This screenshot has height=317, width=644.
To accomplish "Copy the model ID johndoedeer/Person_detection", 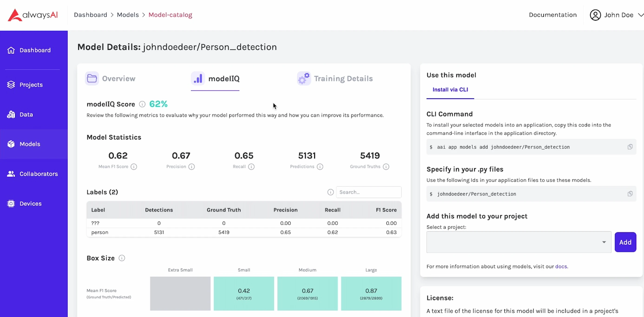I will (x=630, y=194).
